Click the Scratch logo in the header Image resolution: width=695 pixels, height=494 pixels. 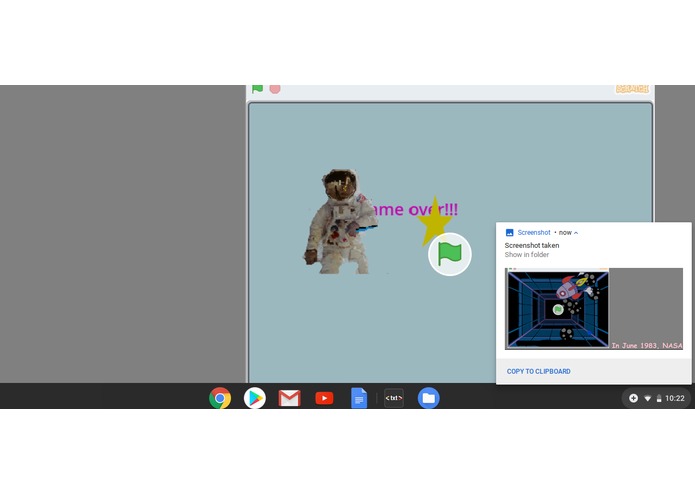632,89
